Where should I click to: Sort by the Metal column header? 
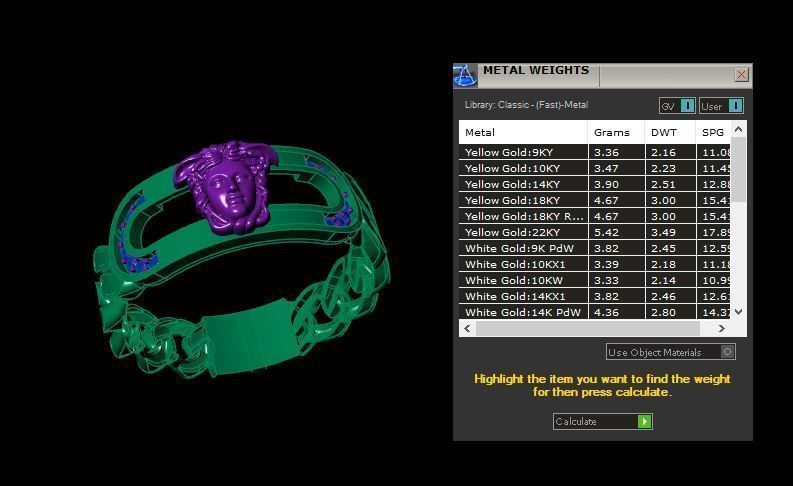(523, 132)
